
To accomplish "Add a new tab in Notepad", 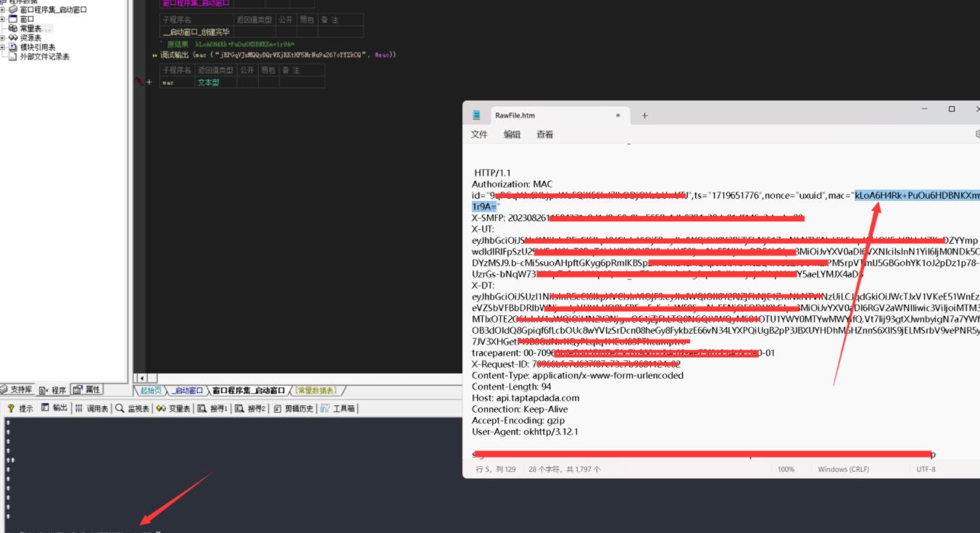I will pos(644,115).
